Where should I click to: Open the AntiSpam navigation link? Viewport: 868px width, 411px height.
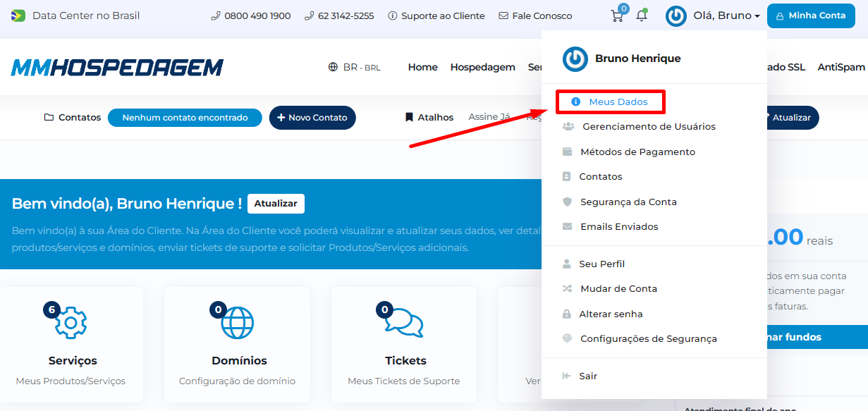point(841,68)
